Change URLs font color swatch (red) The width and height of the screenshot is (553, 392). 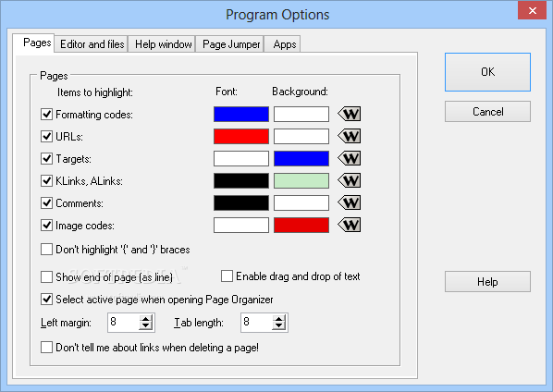(241, 137)
